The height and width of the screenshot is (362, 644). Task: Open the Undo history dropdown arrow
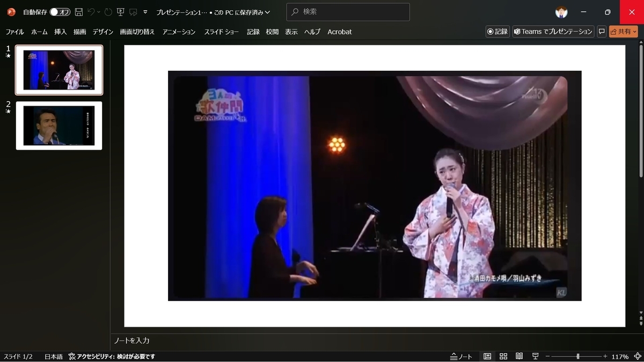[99, 12]
